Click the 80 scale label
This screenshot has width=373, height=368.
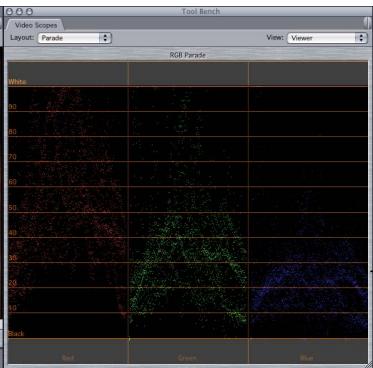point(12,132)
